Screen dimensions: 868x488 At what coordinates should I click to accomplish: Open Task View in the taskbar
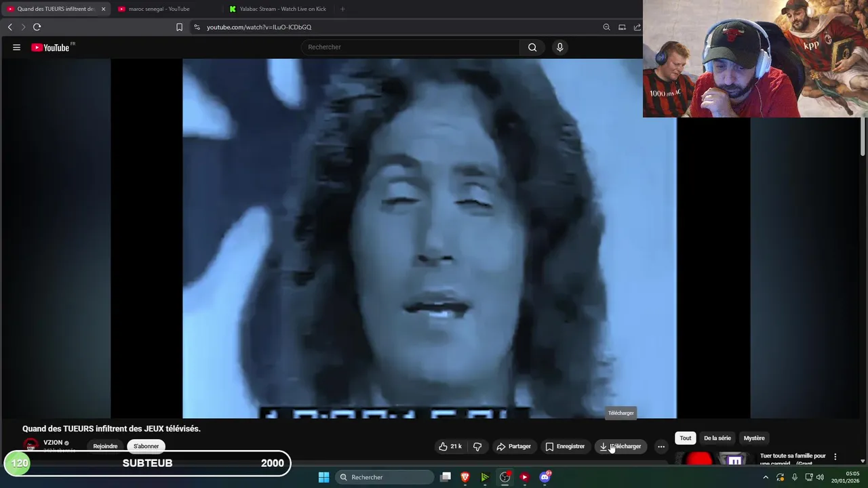click(x=446, y=477)
